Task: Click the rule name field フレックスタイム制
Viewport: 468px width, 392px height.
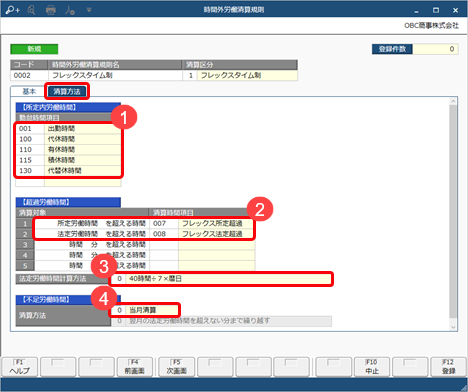Action: pos(115,75)
